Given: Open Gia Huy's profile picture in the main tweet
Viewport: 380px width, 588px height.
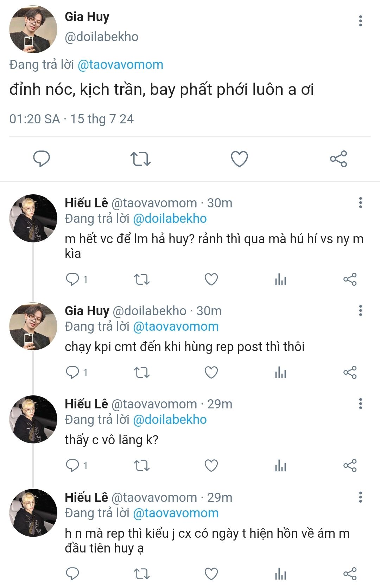Looking at the screenshot, I should pos(33,29).
